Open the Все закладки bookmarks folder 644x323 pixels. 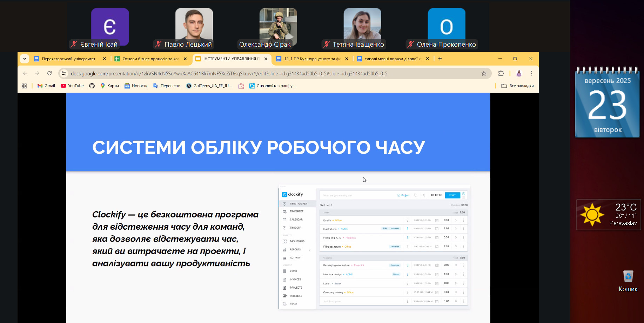pos(517,86)
